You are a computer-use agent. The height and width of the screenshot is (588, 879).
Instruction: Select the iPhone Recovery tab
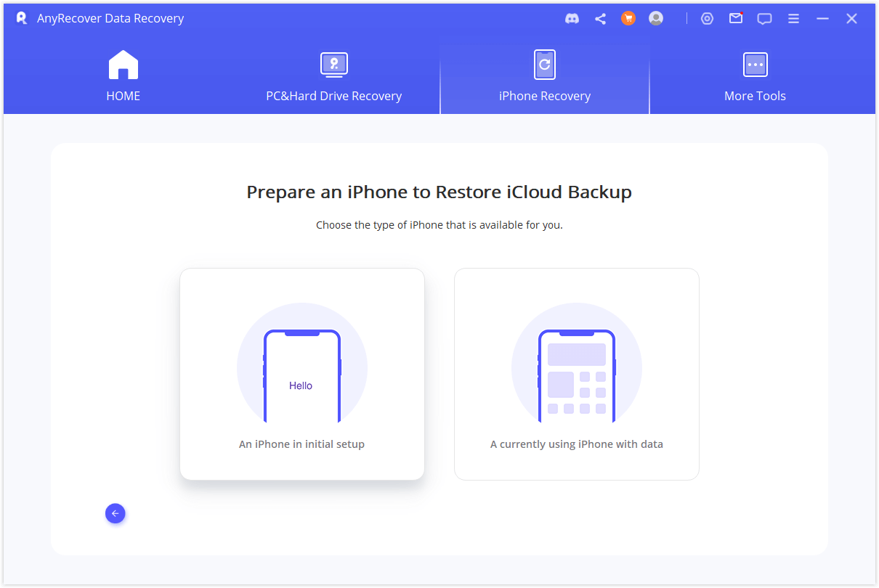tap(545, 77)
